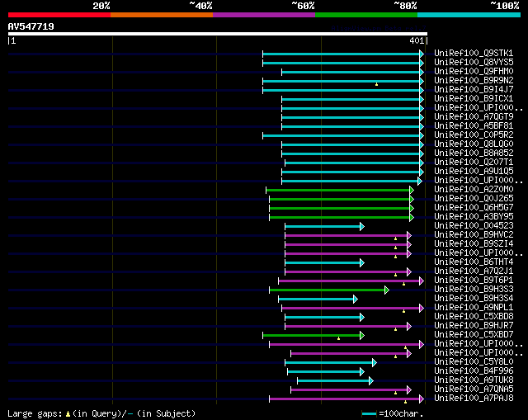Open the UniRef100_Q8VYS5 hit label
Viewport: 528px width, 420px height.
(474, 63)
